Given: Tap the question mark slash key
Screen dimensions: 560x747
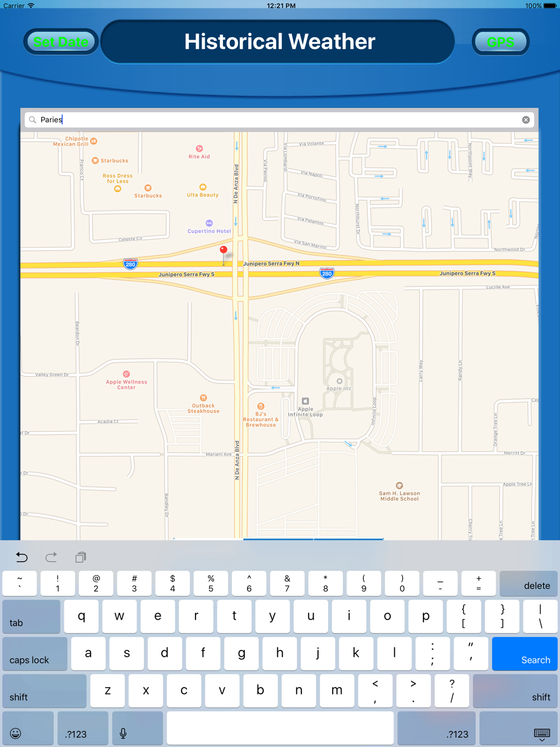Looking at the screenshot, I should (x=451, y=691).
